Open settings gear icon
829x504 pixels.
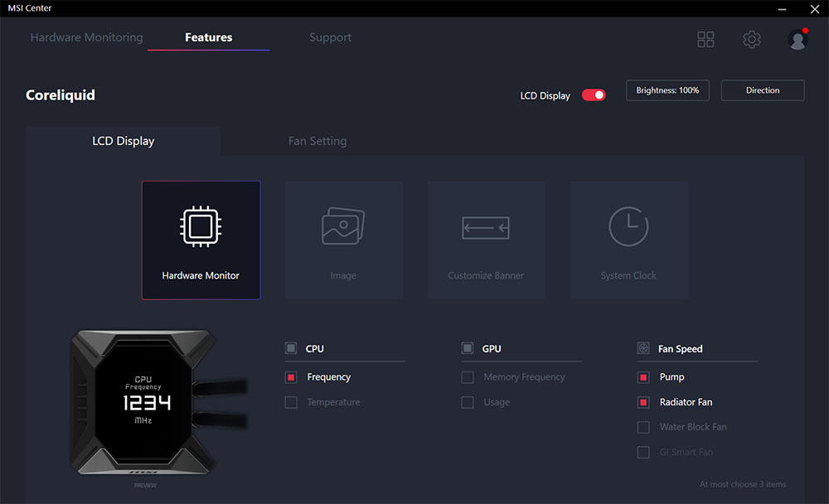tap(751, 39)
